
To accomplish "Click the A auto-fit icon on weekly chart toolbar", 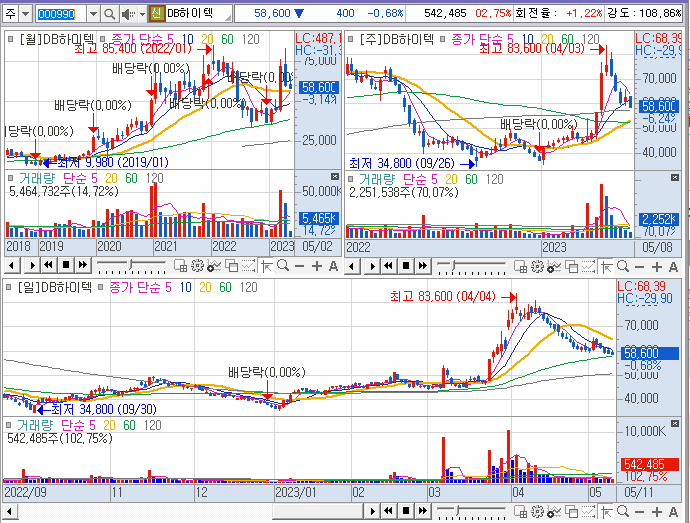I will pos(673,267).
